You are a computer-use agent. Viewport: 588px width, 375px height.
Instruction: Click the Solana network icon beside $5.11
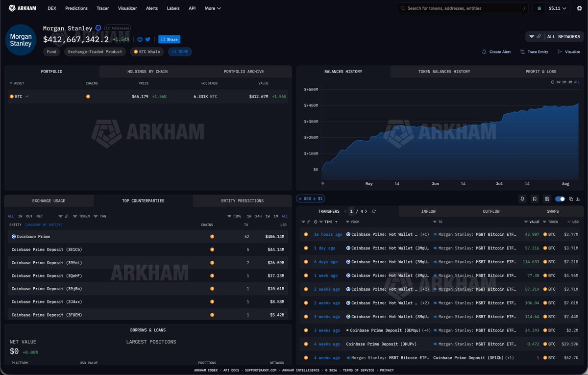539,8
